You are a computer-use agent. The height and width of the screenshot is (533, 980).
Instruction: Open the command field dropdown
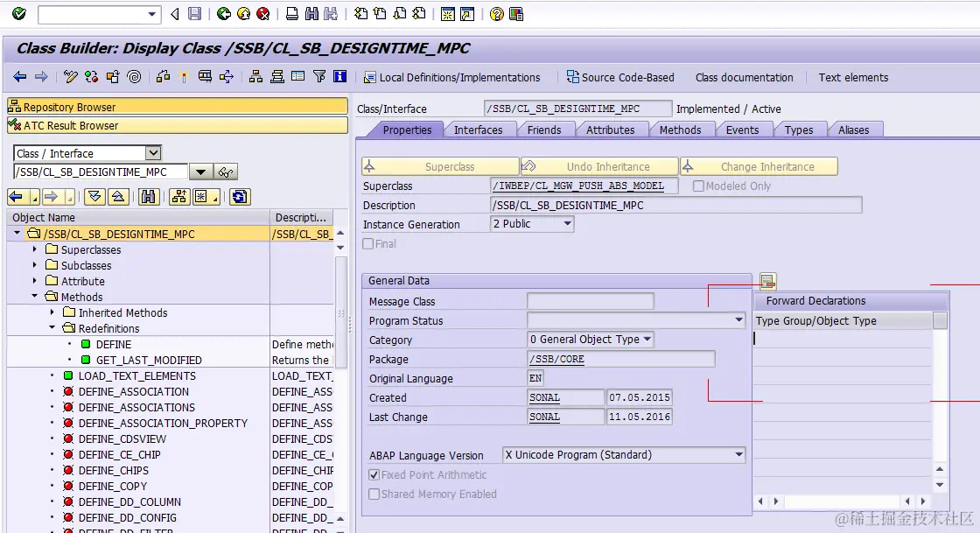pos(152,14)
